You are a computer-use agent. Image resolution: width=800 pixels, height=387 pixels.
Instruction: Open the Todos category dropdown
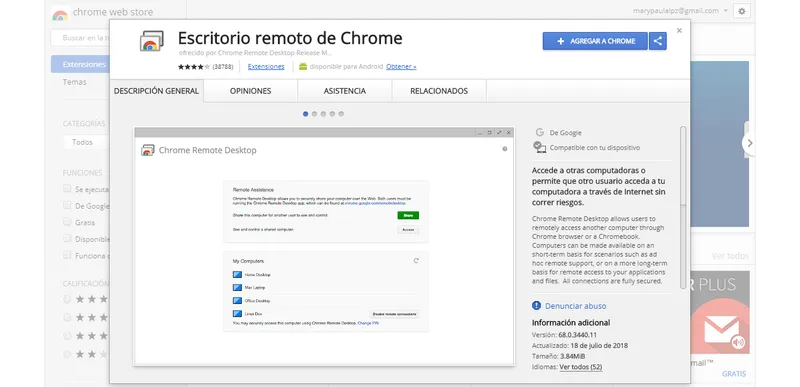tap(86, 142)
